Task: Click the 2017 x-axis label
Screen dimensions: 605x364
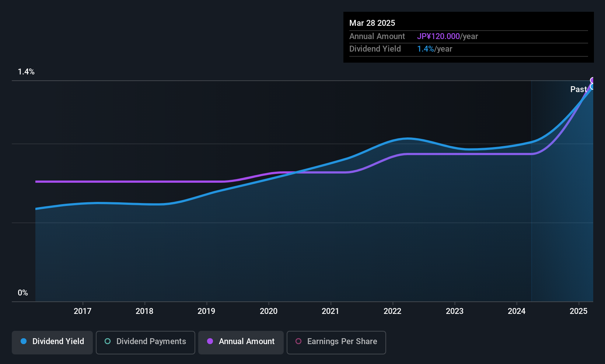Action: (83, 311)
